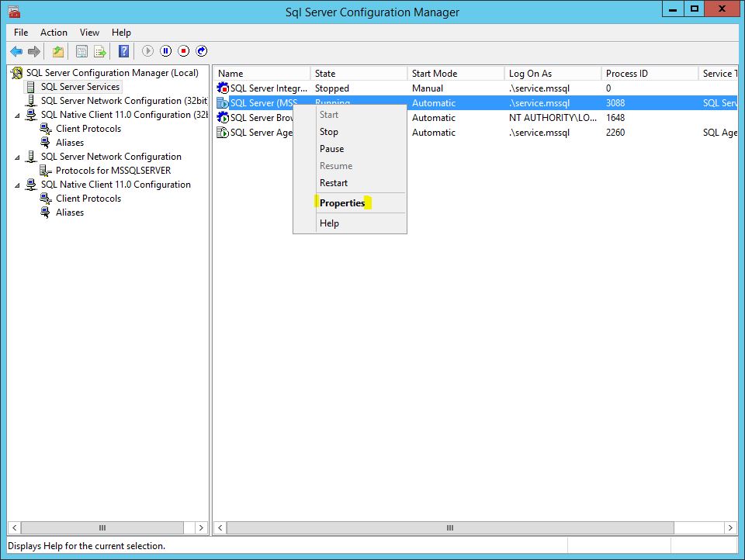This screenshot has height=560, width=745.
Task: Click the icon of SQL Server Network Configuration (32bit)
Action: [31, 101]
